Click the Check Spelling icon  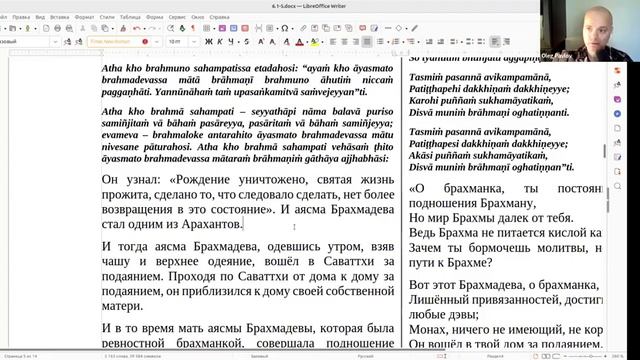pos(182,28)
